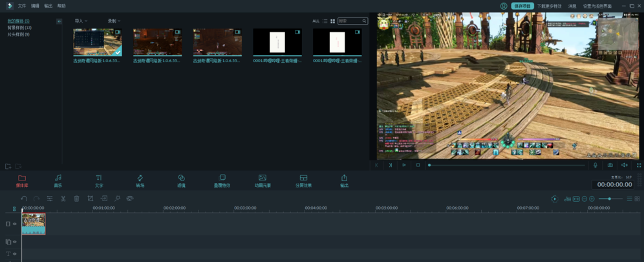
Task: Open the 文字 (Text) titles panel
Action: tap(99, 180)
